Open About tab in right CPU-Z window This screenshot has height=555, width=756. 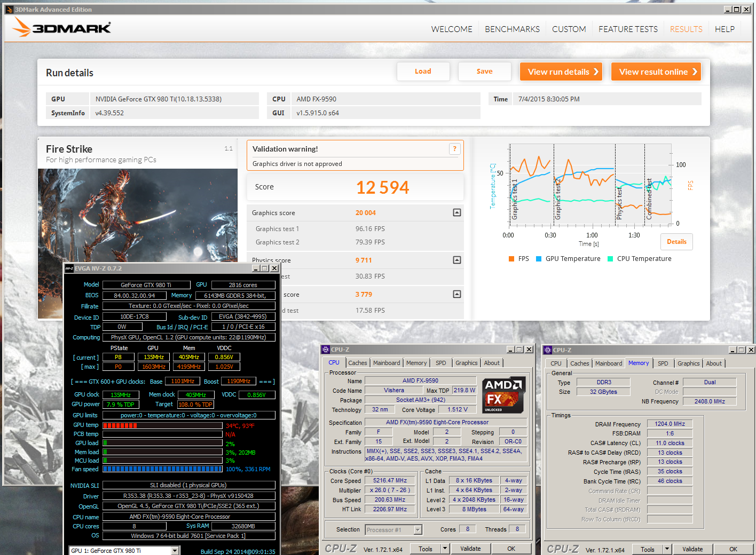pos(714,363)
